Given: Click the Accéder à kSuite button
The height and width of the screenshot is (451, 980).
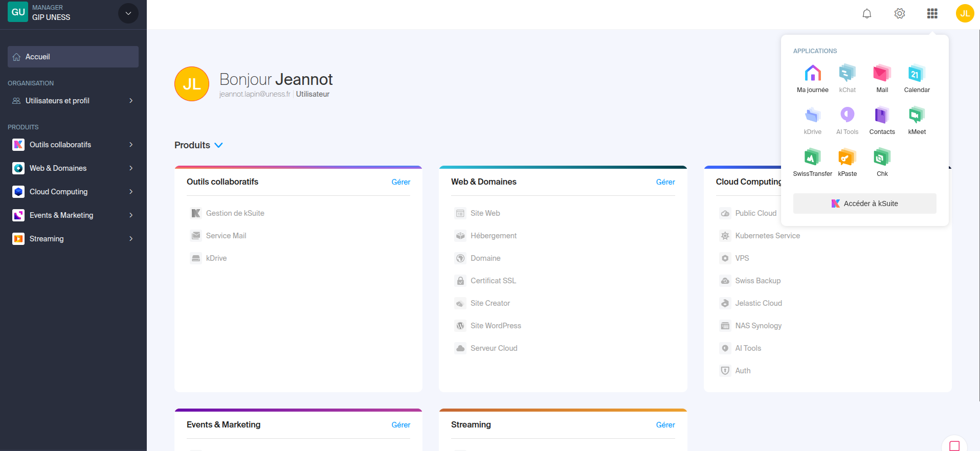Looking at the screenshot, I should pyautogui.click(x=864, y=204).
